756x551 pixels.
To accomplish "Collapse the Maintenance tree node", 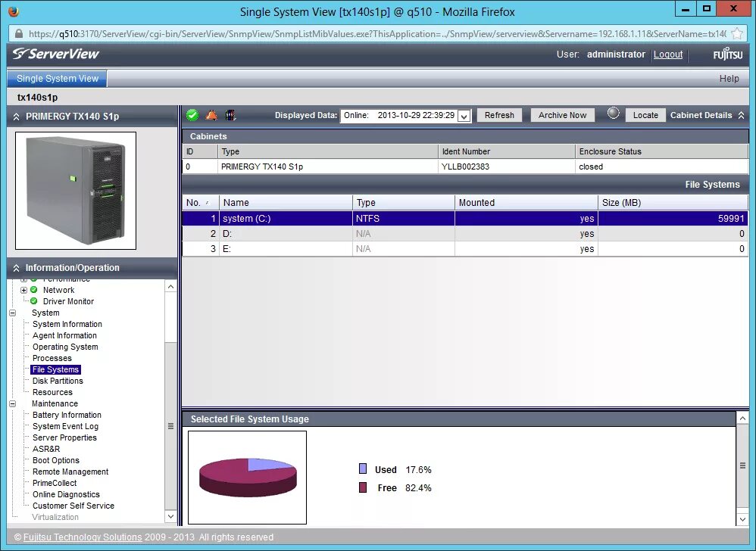I will (13, 403).
